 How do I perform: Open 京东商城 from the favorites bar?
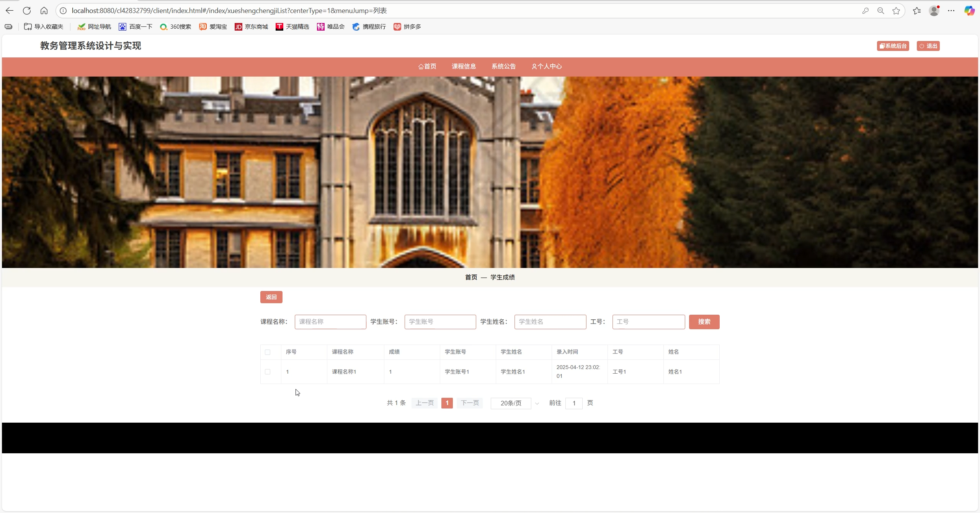pyautogui.click(x=251, y=26)
